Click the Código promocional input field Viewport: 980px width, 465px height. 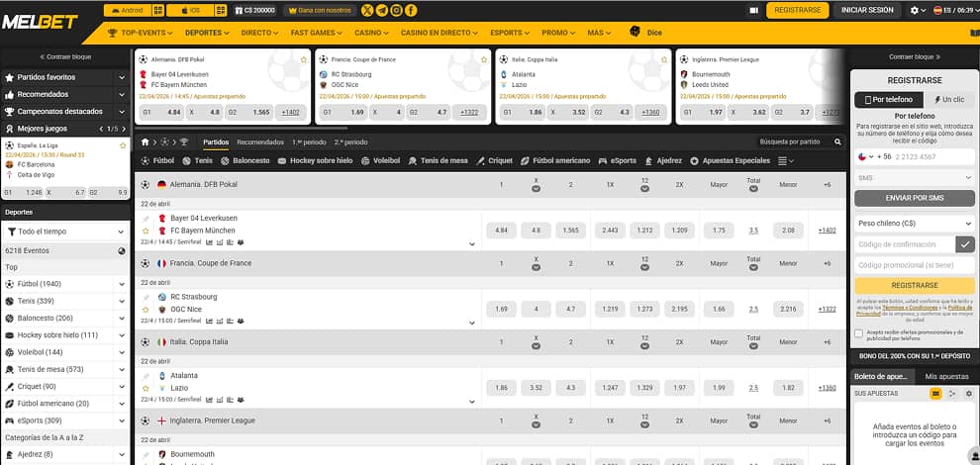point(915,265)
